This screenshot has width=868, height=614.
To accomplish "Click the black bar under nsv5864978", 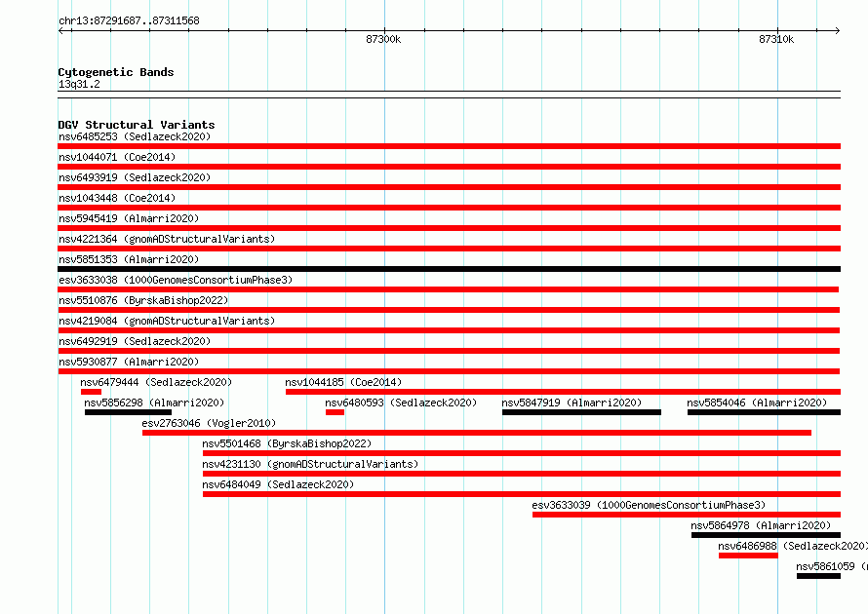I will [x=767, y=535].
